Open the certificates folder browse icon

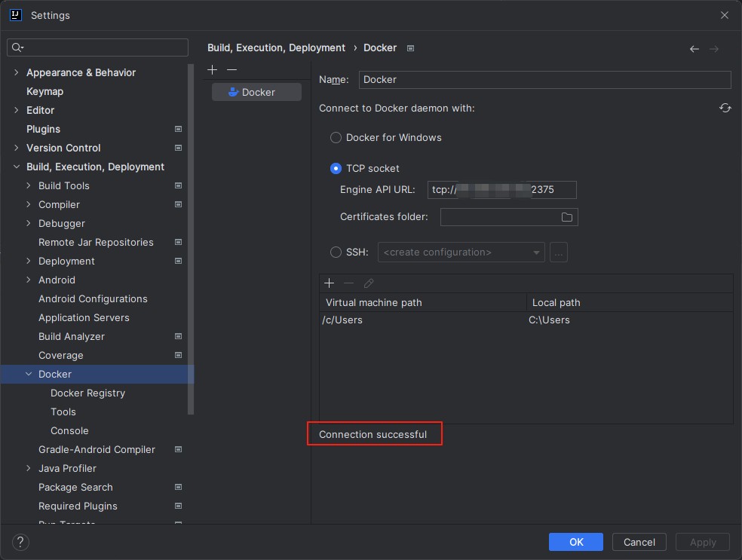click(567, 217)
